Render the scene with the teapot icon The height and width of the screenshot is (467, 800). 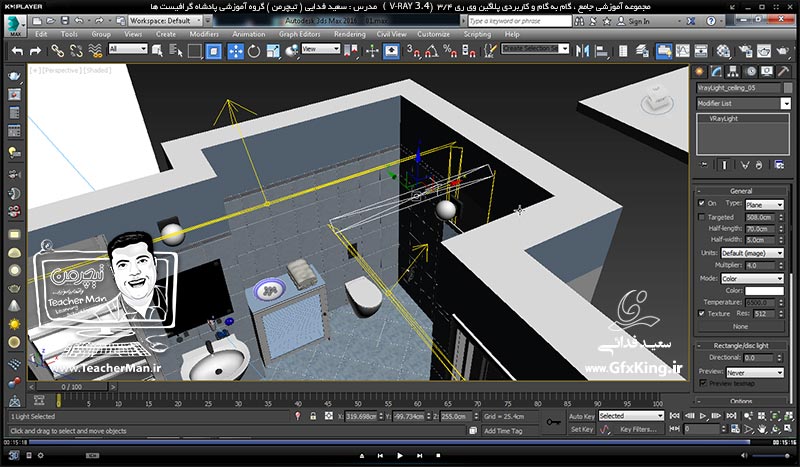point(783,51)
